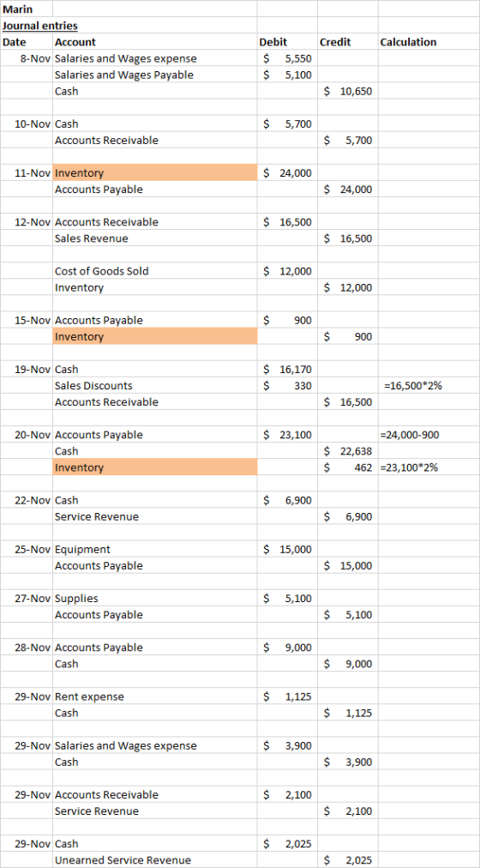The height and width of the screenshot is (868, 480).
Task: Click the $10,650 credit cell
Action: coord(347,91)
